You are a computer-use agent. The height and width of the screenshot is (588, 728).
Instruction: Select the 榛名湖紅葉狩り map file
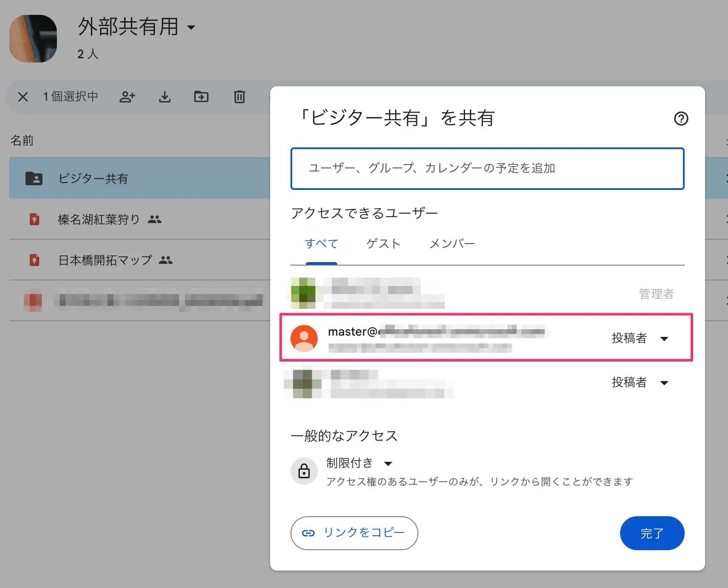99,219
